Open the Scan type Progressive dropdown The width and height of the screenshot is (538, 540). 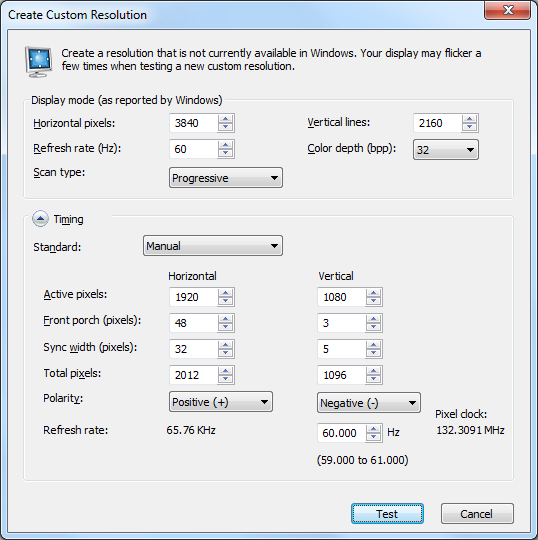click(226, 178)
